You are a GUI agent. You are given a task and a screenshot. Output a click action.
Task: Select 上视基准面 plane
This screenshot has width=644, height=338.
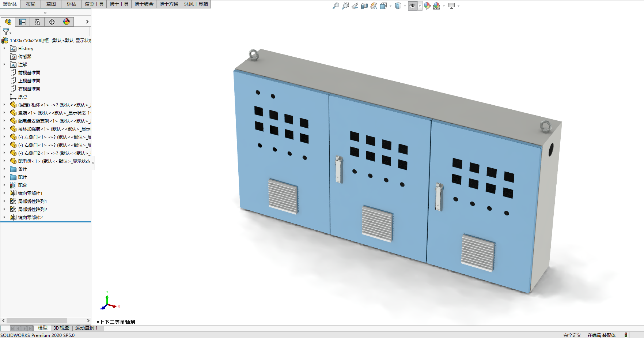[x=29, y=80]
